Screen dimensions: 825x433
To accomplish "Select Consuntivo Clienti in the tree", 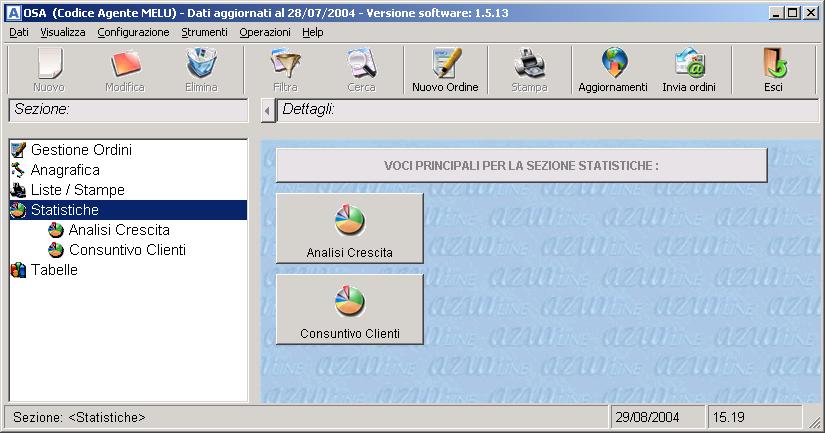I will 127,250.
